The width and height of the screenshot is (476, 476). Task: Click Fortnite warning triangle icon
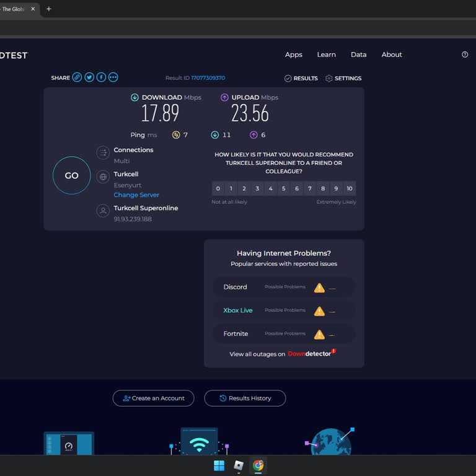point(319,334)
